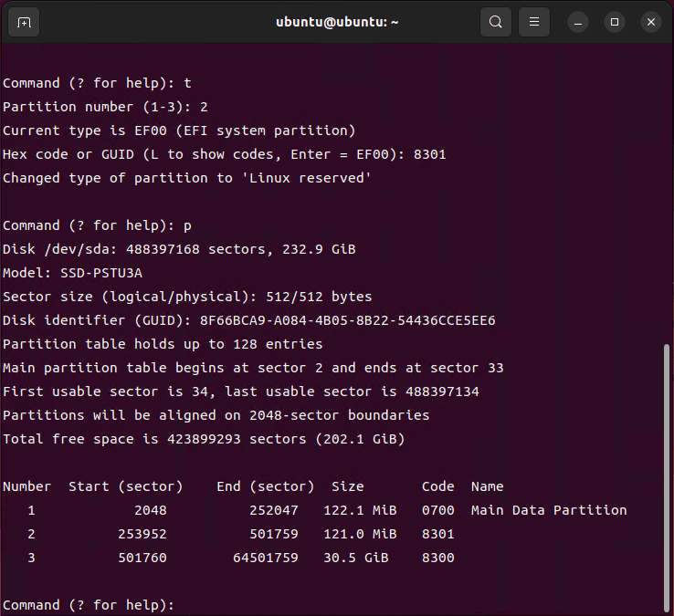The image size is (674, 616).
Task: Click the code 0700 in partition 1 row
Action: (x=437, y=510)
